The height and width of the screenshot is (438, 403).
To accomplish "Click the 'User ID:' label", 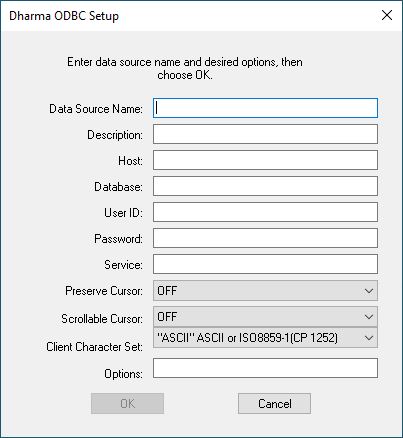I will 123,213.
